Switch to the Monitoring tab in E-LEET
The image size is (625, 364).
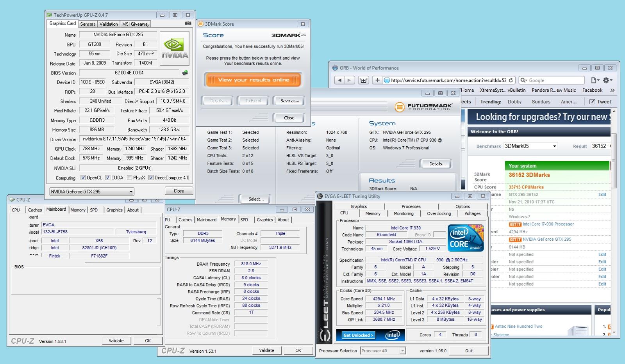pos(404,213)
